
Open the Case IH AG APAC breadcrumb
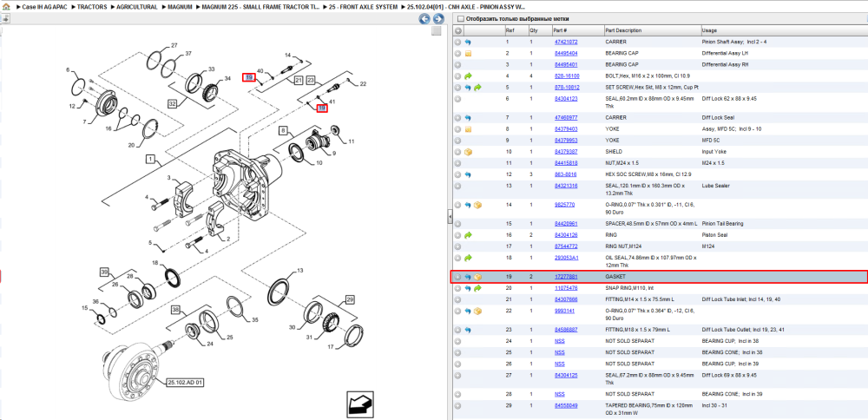click(x=45, y=7)
